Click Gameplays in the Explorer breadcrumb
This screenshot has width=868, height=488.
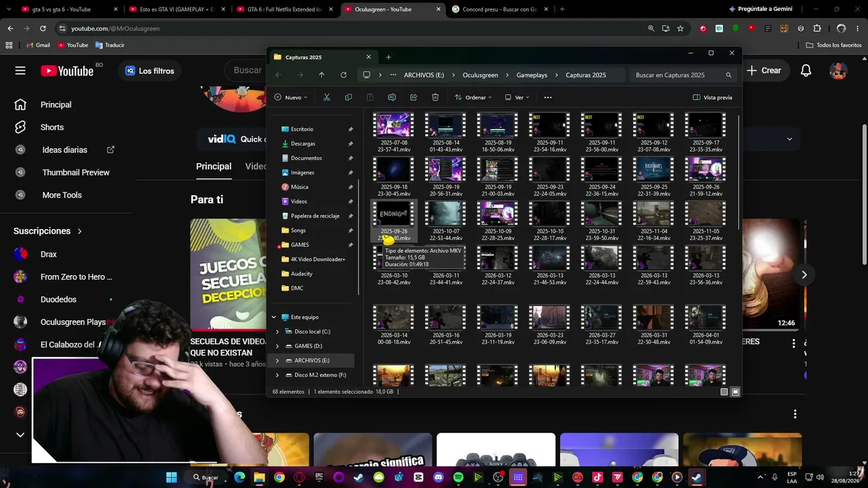532,75
